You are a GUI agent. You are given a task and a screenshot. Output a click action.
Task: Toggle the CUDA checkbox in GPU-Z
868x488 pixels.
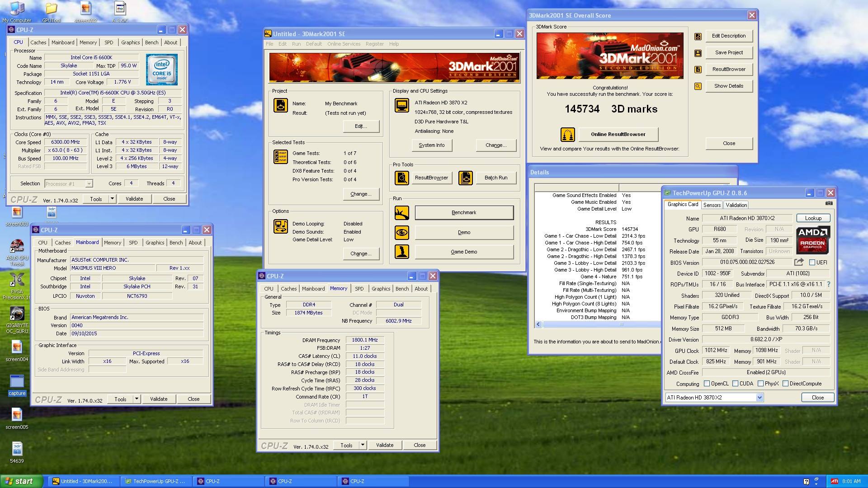(x=735, y=384)
